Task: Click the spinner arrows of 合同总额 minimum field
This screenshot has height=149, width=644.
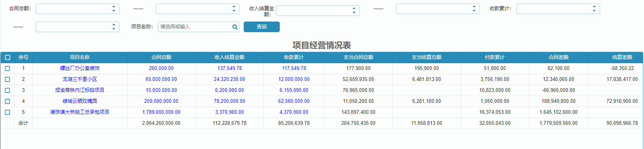Action: click(114, 9)
